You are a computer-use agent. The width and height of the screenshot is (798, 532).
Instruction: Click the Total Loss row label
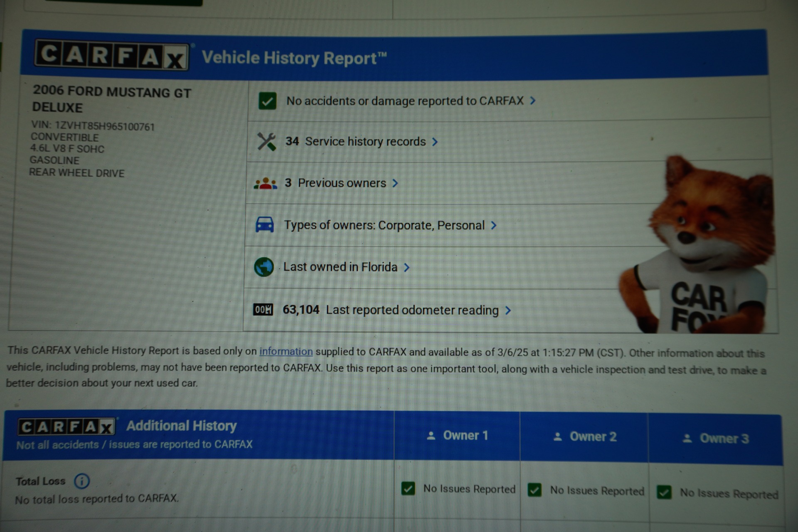point(41,481)
